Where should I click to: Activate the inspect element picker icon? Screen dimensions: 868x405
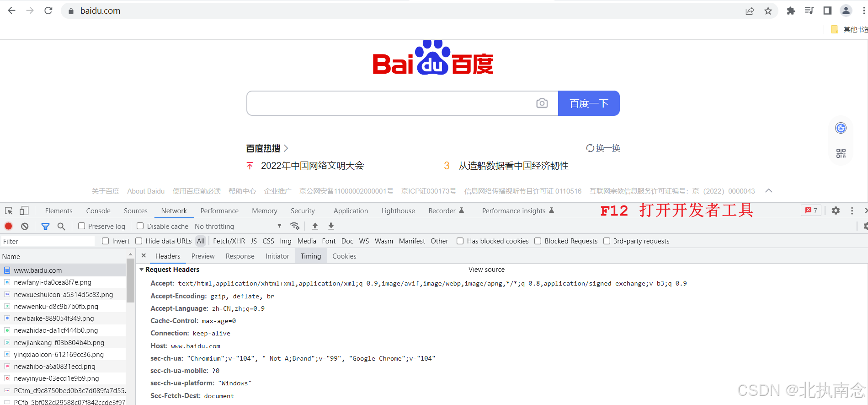click(9, 211)
